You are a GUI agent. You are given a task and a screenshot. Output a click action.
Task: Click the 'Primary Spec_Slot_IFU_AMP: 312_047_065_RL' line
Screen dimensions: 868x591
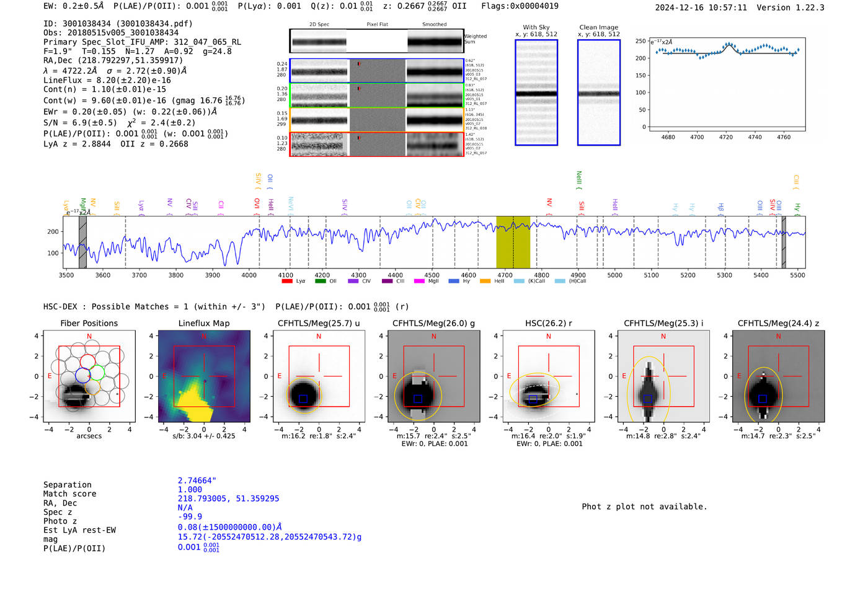pyautogui.click(x=143, y=42)
